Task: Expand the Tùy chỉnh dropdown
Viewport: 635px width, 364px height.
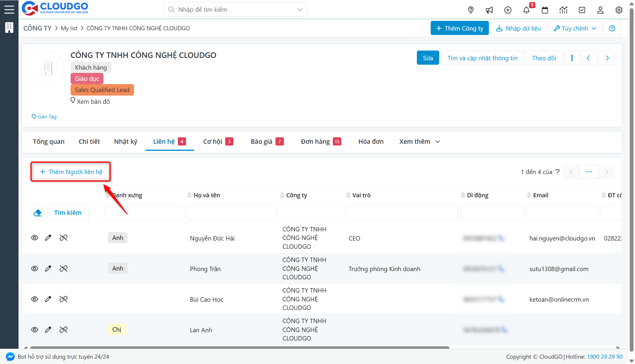Action: 575,28
